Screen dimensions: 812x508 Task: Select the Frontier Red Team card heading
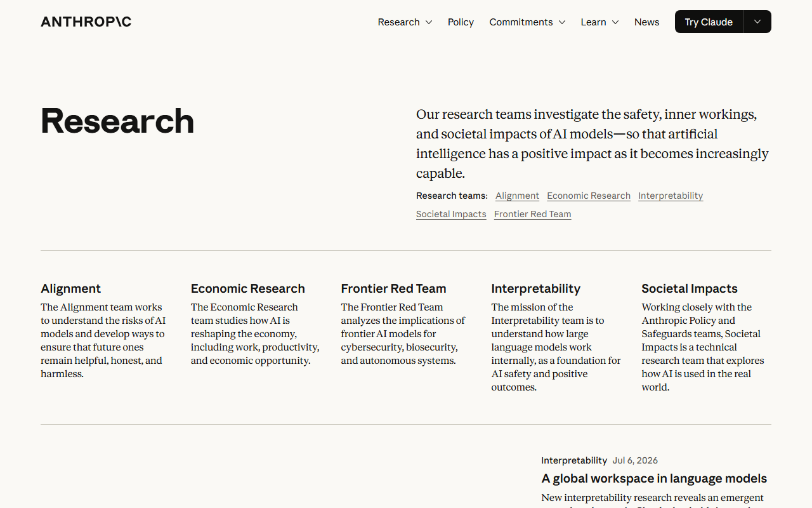[x=393, y=288]
